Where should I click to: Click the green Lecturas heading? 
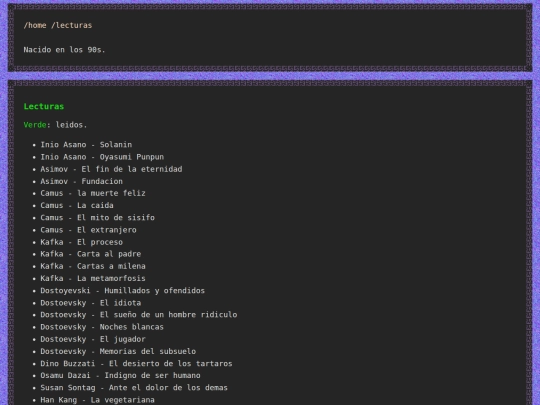coord(44,106)
